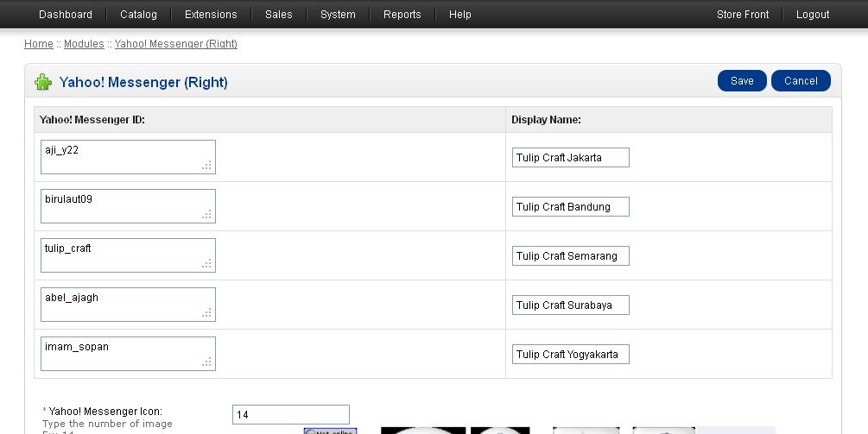Follow the Modules breadcrumb link
This screenshot has width=868, height=434.
[84, 44]
